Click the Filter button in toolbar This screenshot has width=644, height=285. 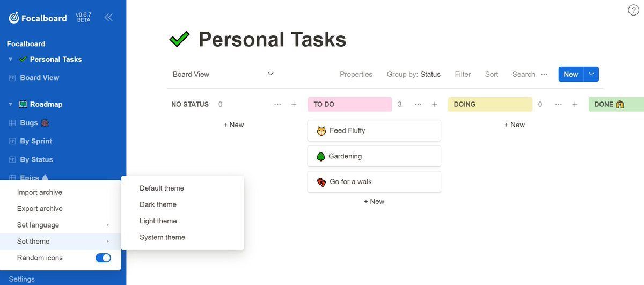click(463, 74)
